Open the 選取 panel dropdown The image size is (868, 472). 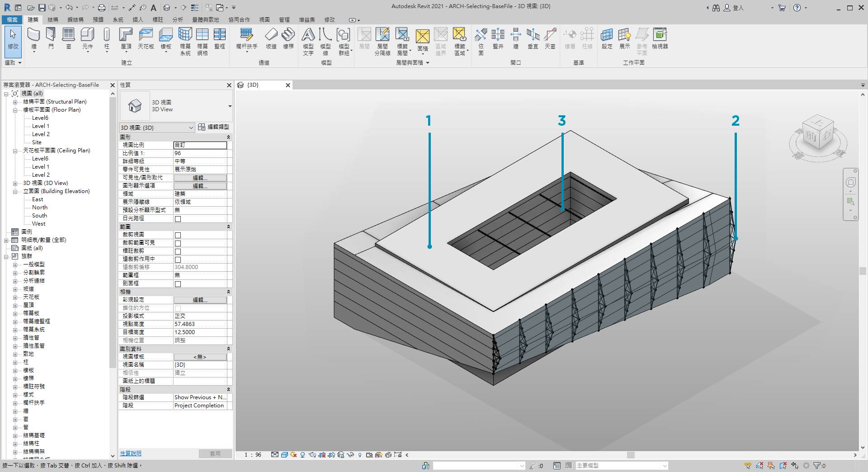point(13,63)
